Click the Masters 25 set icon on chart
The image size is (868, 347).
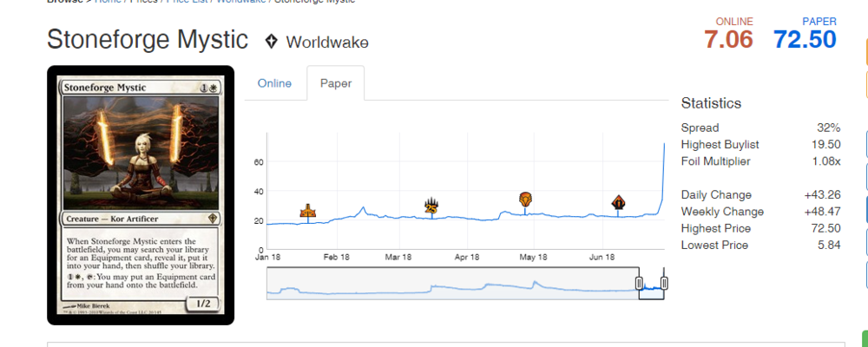click(431, 205)
